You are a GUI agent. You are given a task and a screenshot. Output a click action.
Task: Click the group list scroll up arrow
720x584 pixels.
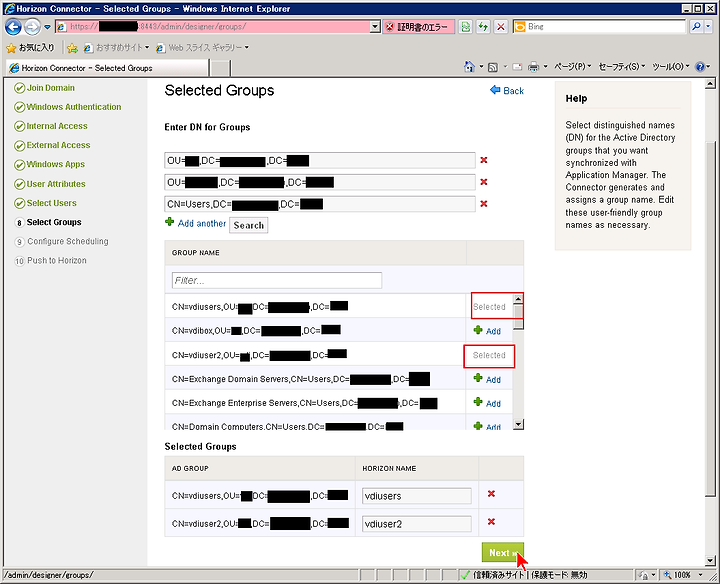518,299
